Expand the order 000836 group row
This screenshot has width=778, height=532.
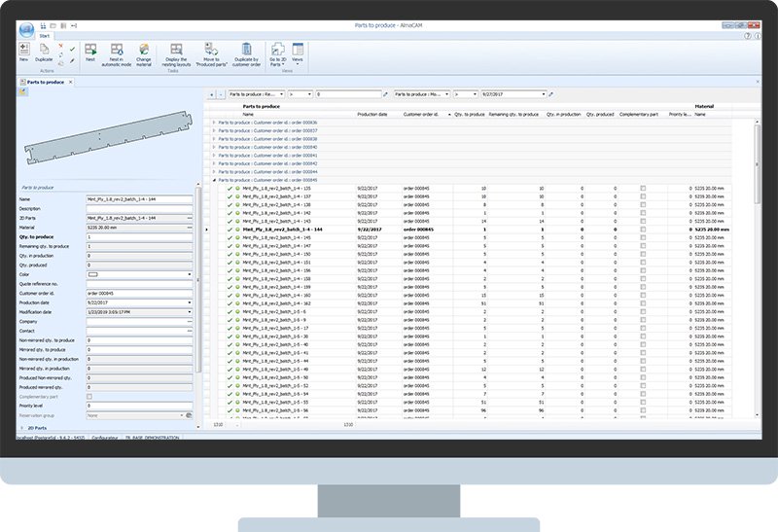(214, 123)
